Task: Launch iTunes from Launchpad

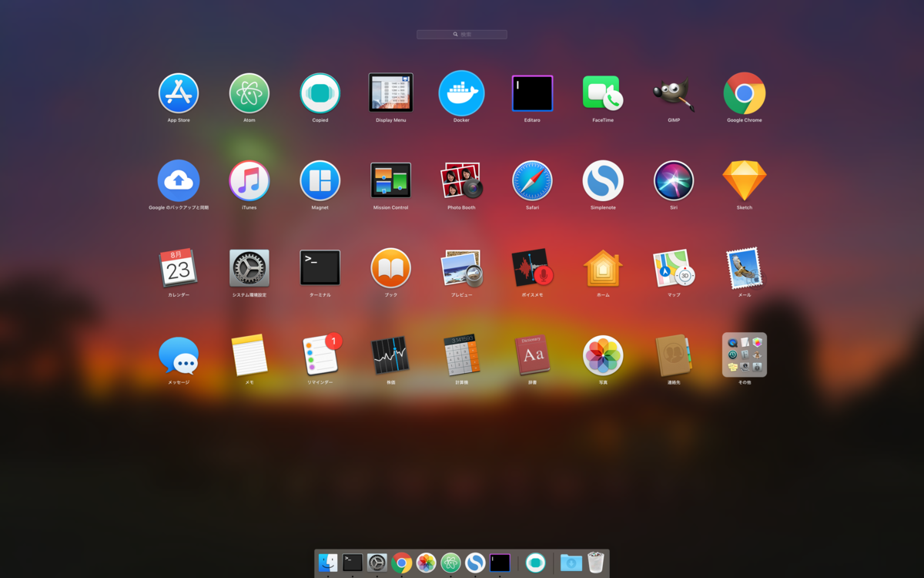Action: pos(249,181)
